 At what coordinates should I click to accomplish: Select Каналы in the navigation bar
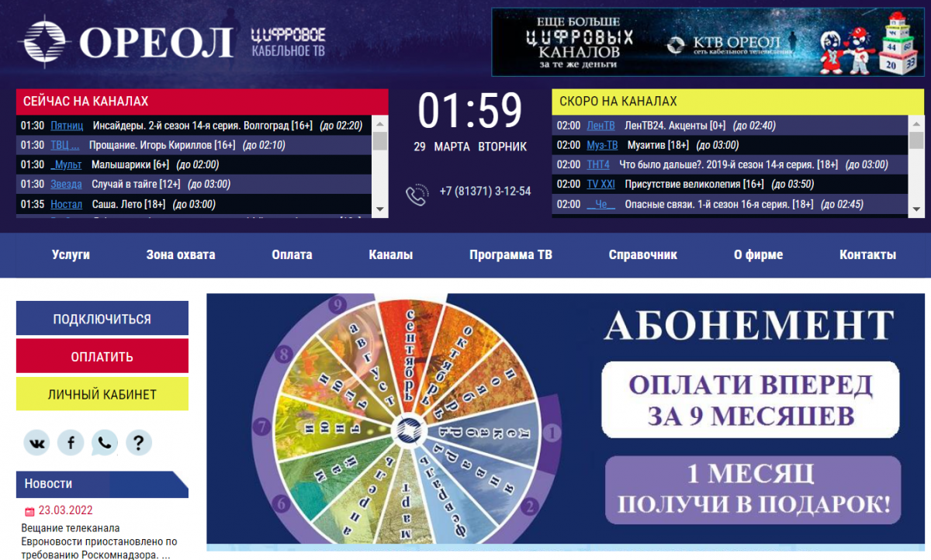[391, 254]
